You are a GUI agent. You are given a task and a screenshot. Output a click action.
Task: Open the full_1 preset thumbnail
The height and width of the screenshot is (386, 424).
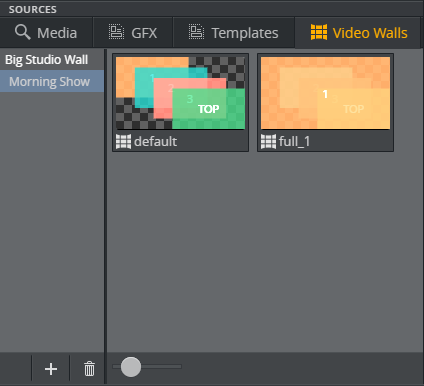pos(325,93)
